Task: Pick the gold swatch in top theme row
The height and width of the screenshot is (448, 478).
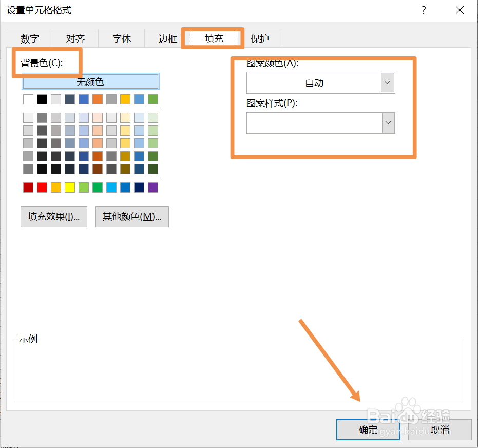Action: tap(125, 99)
